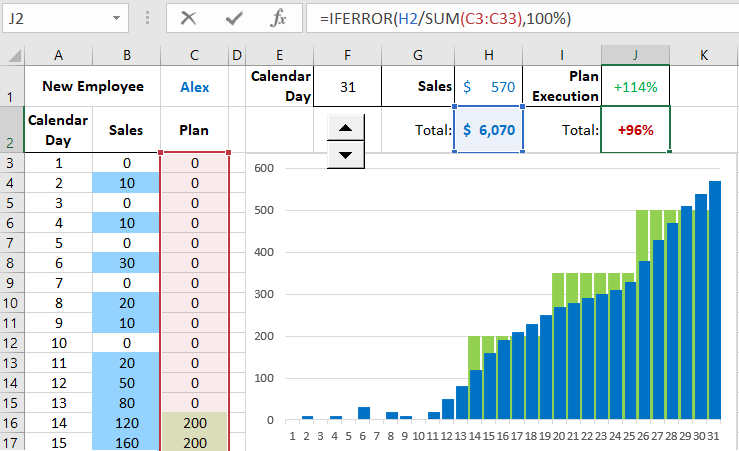Select the Plan cell with 200 in row 16
This screenshot has height=451, width=739.
click(x=194, y=424)
